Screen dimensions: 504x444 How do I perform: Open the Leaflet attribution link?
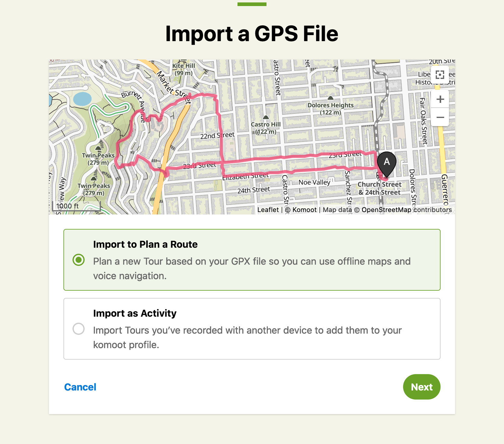point(268,210)
